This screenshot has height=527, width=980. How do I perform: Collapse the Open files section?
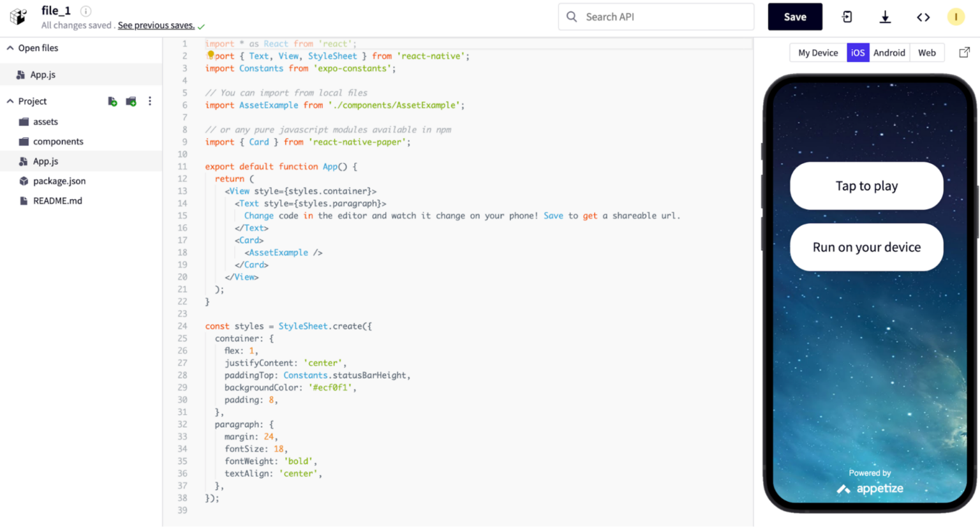pyautogui.click(x=10, y=48)
